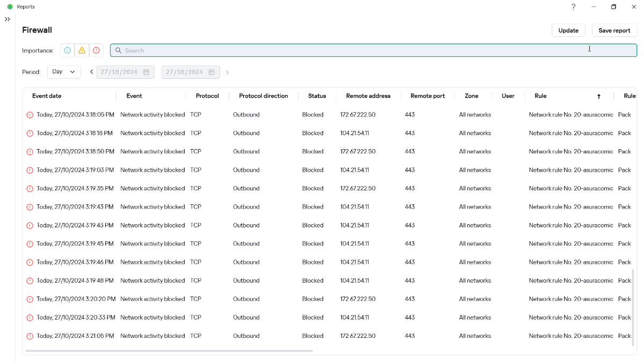644x362 pixels.
Task: Sort by the Remote address column header
Action: pyautogui.click(x=368, y=96)
